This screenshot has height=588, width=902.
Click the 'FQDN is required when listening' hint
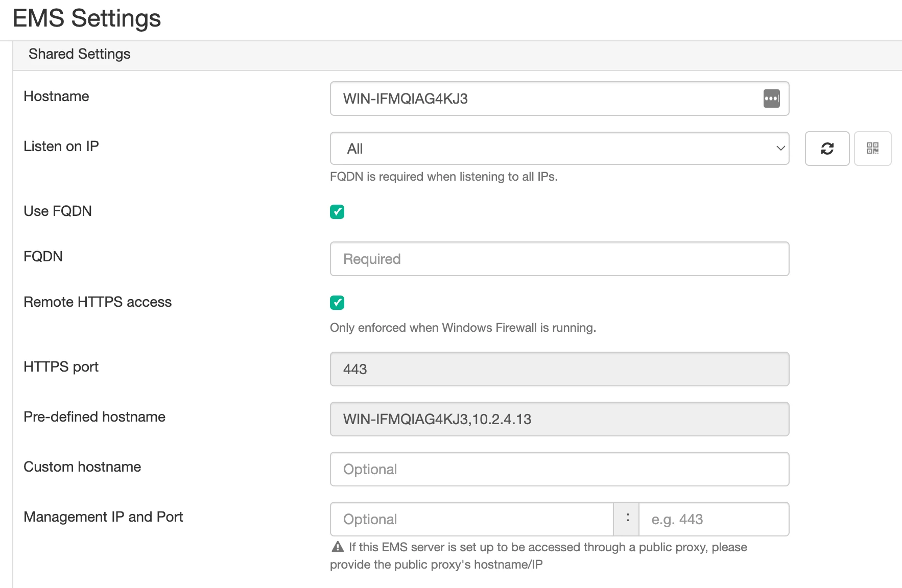pos(443,177)
